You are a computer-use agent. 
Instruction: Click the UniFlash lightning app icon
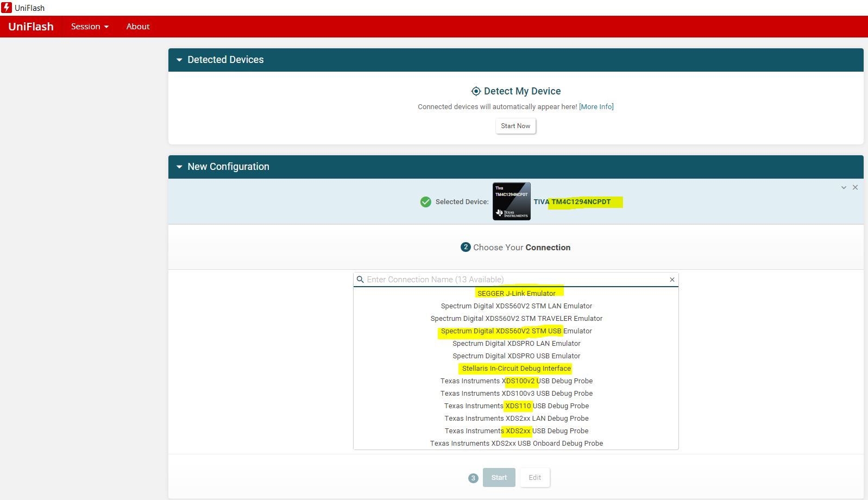point(7,8)
